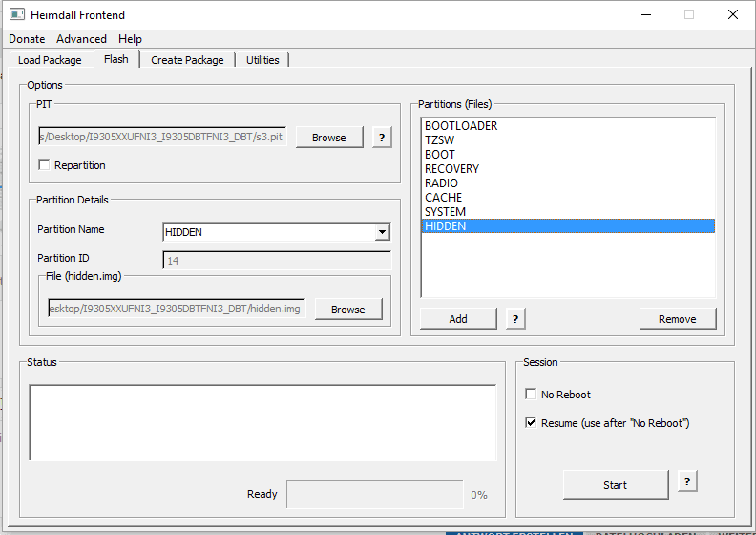This screenshot has height=535, width=756.
Task: Select CACHE in the partitions list
Action: (x=568, y=198)
